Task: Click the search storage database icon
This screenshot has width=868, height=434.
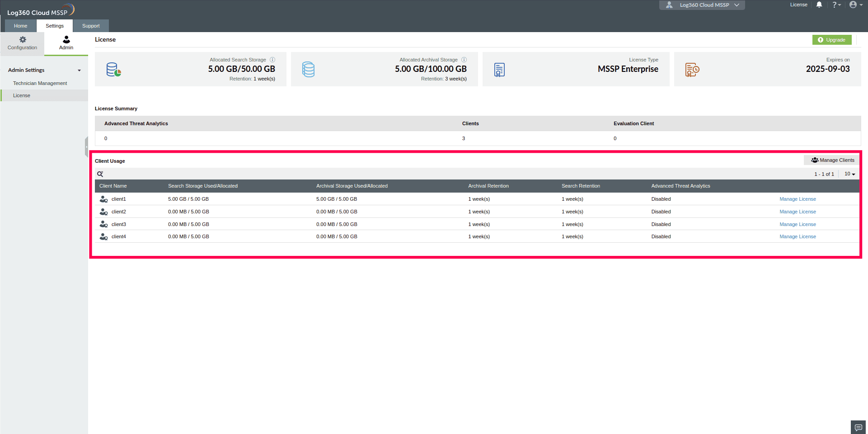Action: [x=113, y=70]
